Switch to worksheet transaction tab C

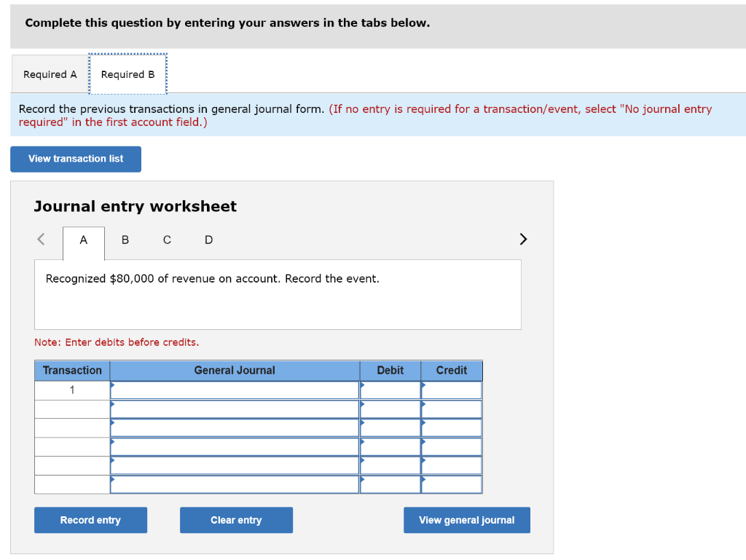[166, 240]
